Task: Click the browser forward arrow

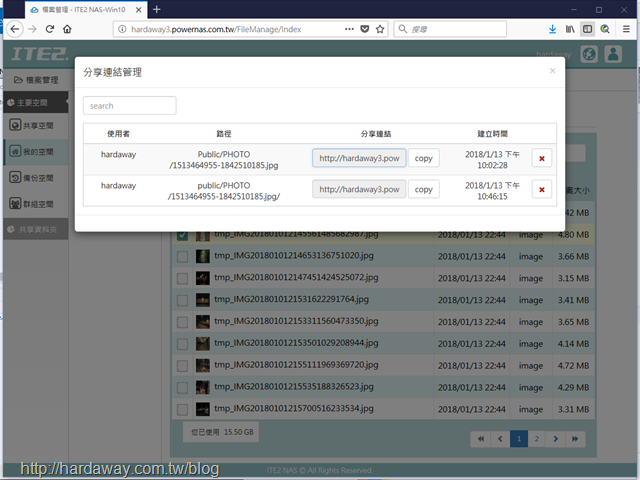Action: (x=32, y=29)
